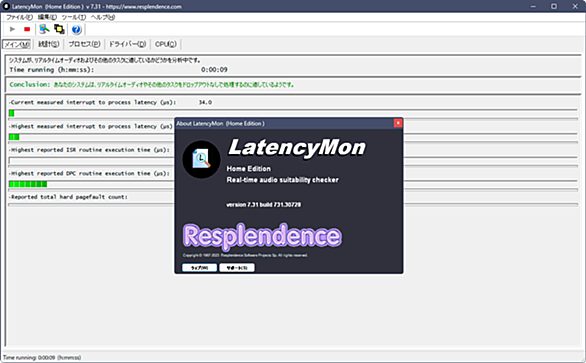This screenshot has height=363, width=586.
Task: Switch to the ドライバー(D) tab
Action: click(x=127, y=44)
